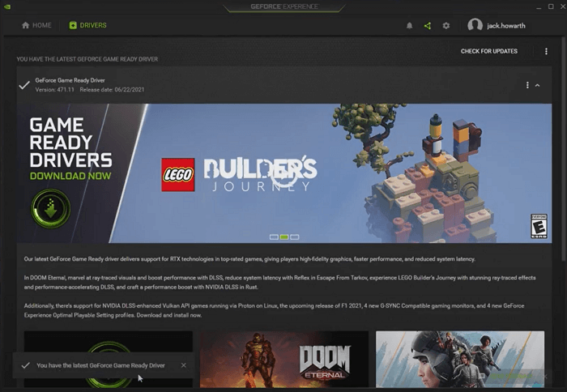The height and width of the screenshot is (392, 567).
Task: Open the GeForce Game Ready Driver options menu
Action: pos(527,85)
